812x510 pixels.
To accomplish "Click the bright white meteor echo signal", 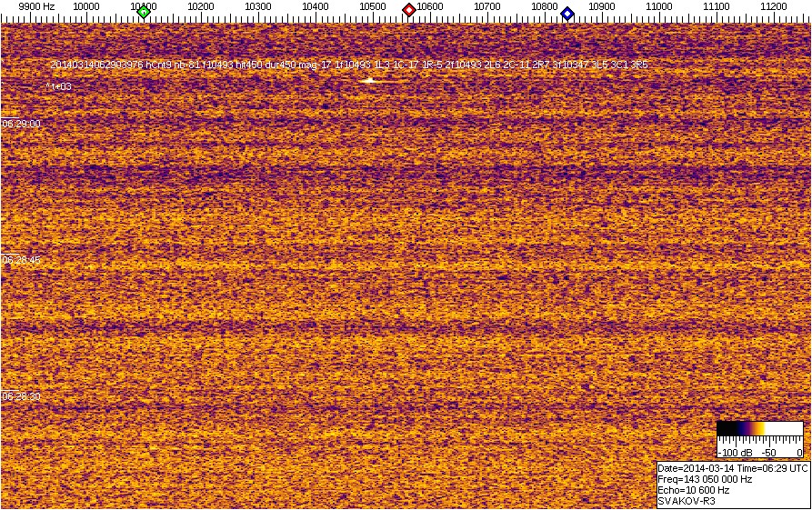I will (x=369, y=81).
